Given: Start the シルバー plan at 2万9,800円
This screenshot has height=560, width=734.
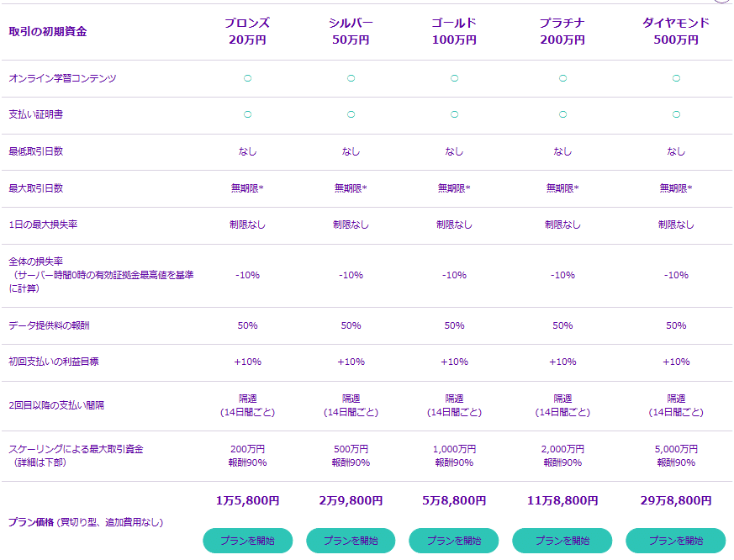Looking at the screenshot, I should click(x=351, y=541).
